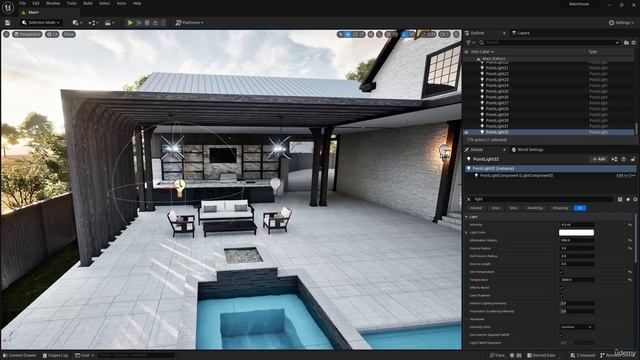Save the current level with the save icon

[7, 22]
